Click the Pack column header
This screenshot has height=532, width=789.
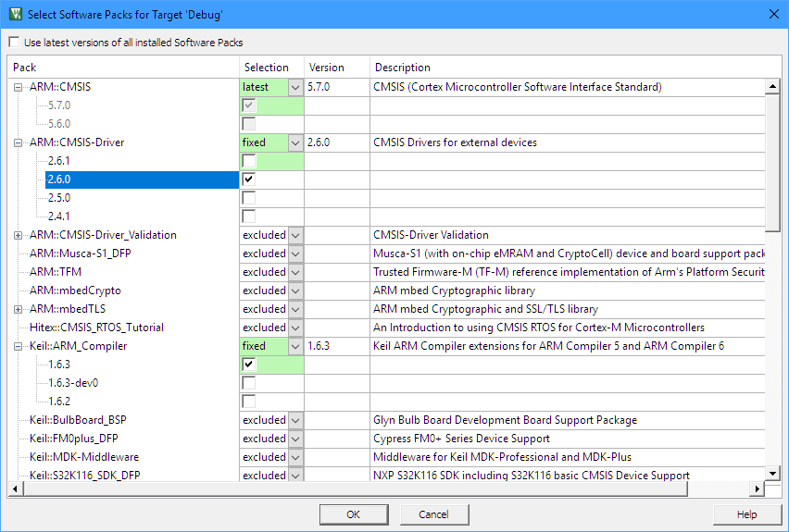[123, 68]
